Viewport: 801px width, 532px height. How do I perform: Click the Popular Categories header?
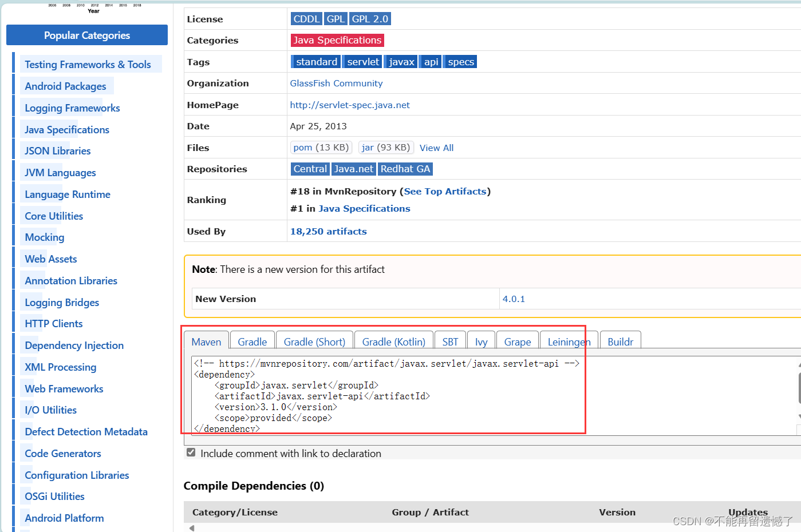pos(87,35)
